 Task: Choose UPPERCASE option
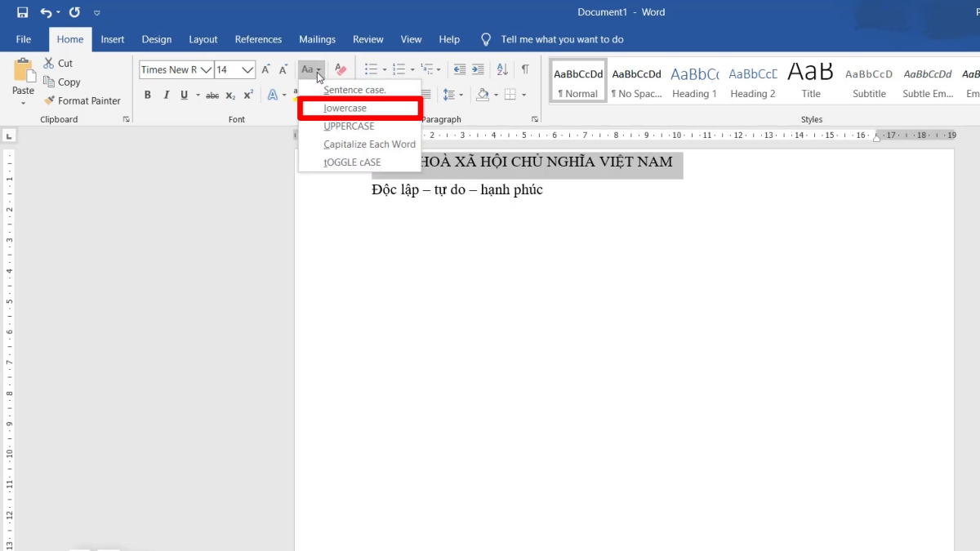click(359, 126)
